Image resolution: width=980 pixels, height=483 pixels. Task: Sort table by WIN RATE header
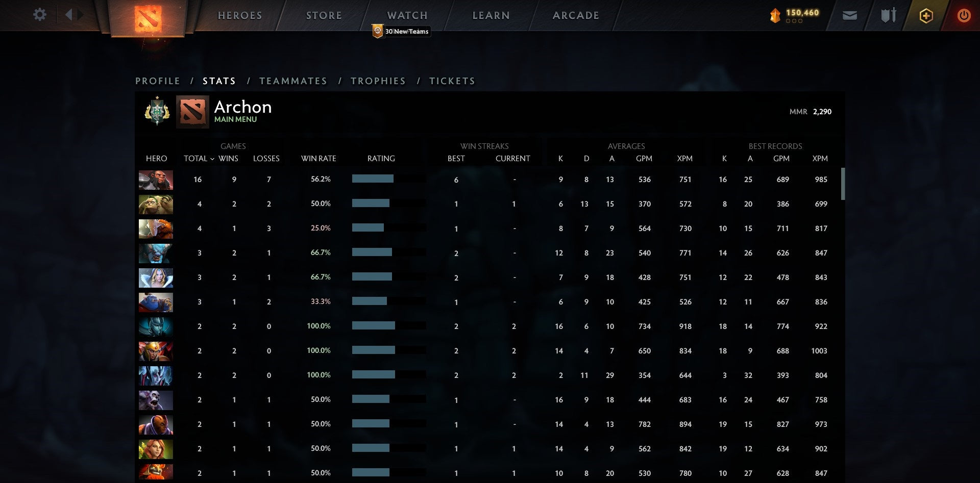[x=318, y=159]
